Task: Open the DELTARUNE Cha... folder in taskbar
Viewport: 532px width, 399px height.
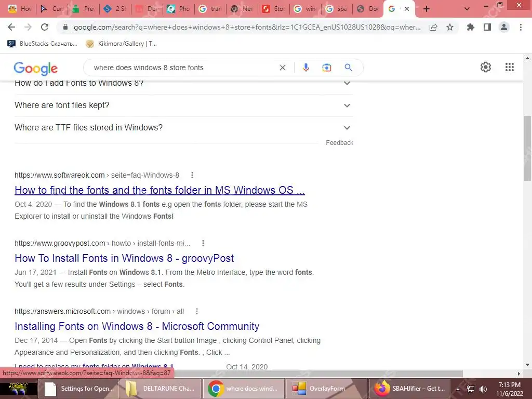Action: coord(161,389)
